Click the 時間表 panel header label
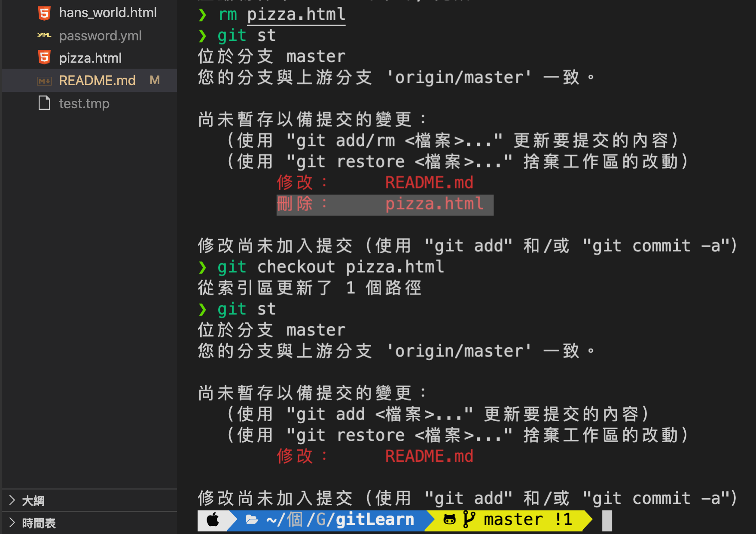Image resolution: width=756 pixels, height=534 pixels. tap(39, 523)
